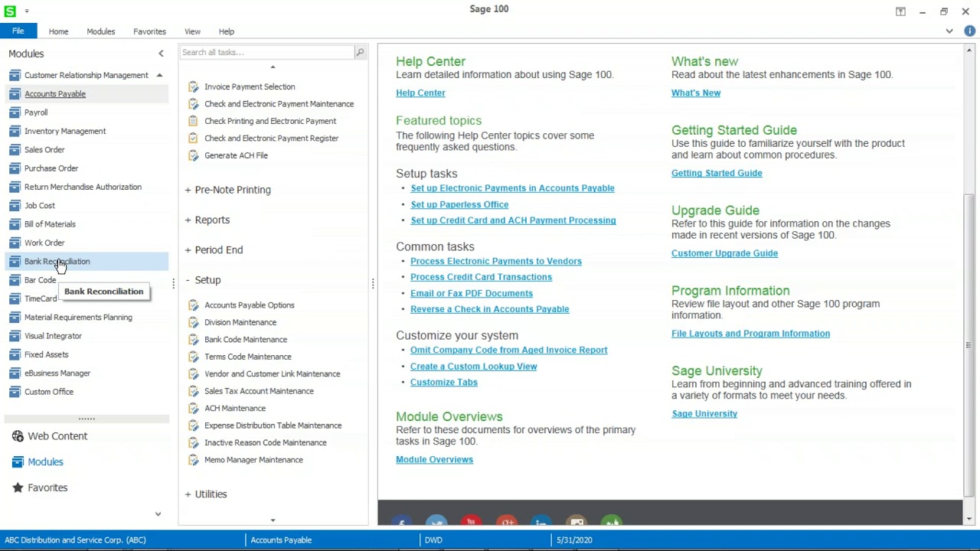
Task: Select the Fixed Assets module icon
Action: [x=15, y=354]
